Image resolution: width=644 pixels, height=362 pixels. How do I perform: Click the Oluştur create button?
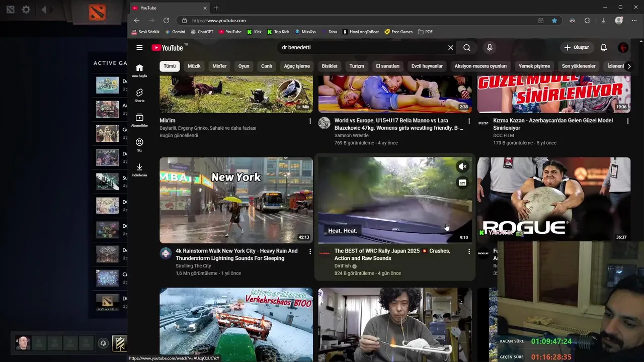[577, 48]
